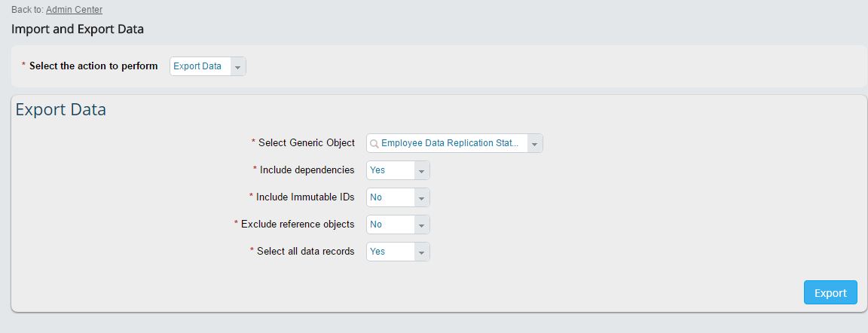The height and width of the screenshot is (333, 868).
Task: Click the Import and Export Data page title
Action: (x=78, y=29)
